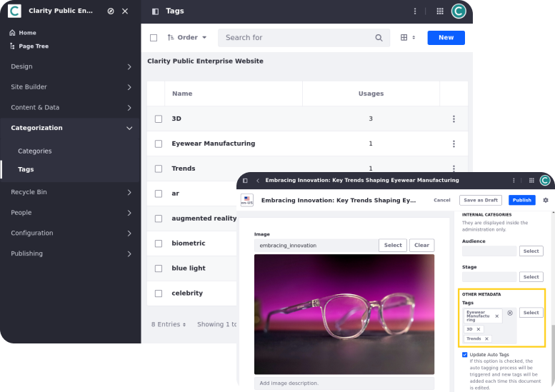Open the site compass icon beside Clarity title
555x392 pixels.
pyautogui.click(x=110, y=11)
